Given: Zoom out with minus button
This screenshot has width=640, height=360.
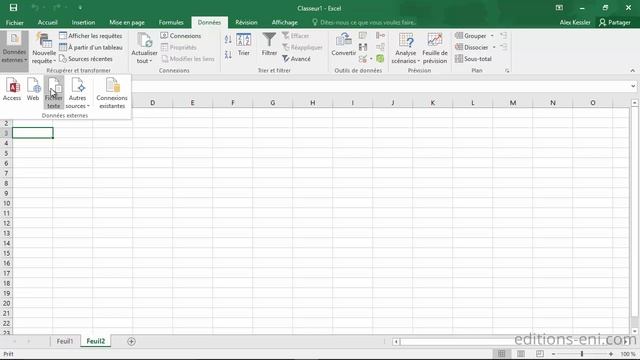Looking at the screenshot, I should pos(553,354).
